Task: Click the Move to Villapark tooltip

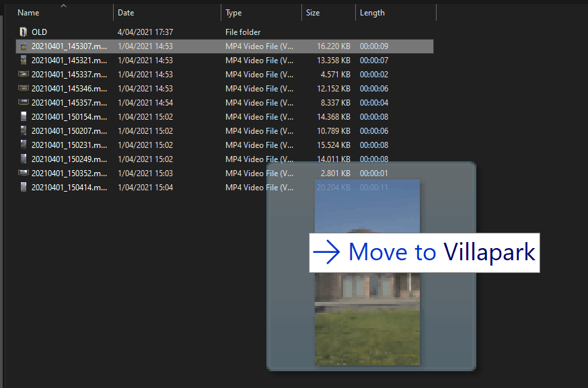Action: click(x=425, y=253)
